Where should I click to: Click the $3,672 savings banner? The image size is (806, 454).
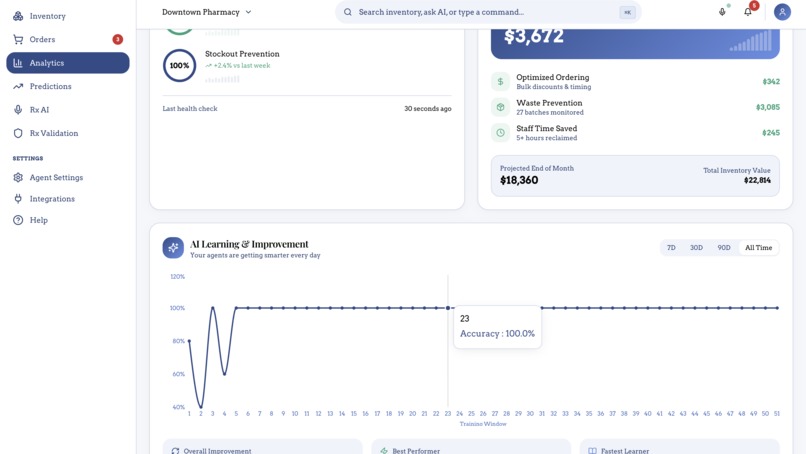point(635,42)
